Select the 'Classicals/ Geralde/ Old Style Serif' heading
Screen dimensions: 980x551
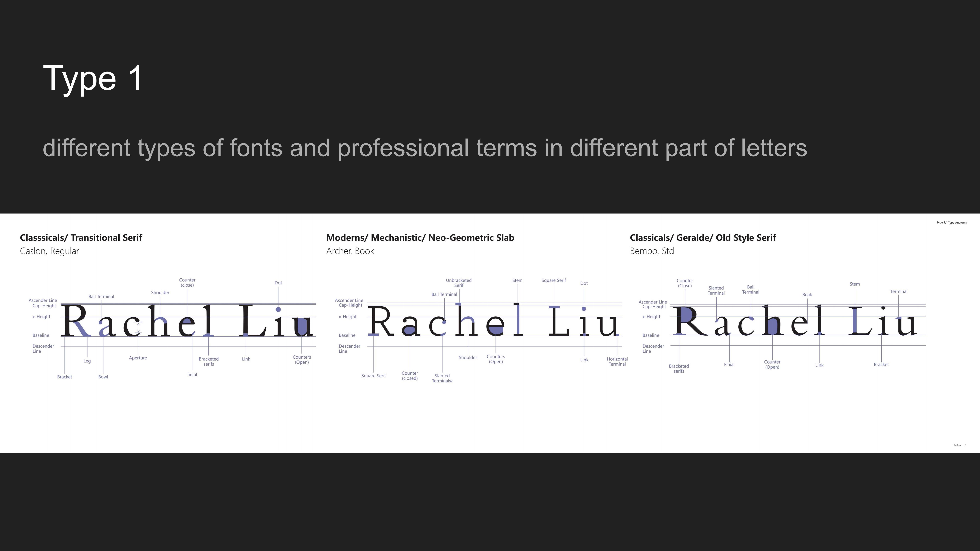tap(703, 238)
